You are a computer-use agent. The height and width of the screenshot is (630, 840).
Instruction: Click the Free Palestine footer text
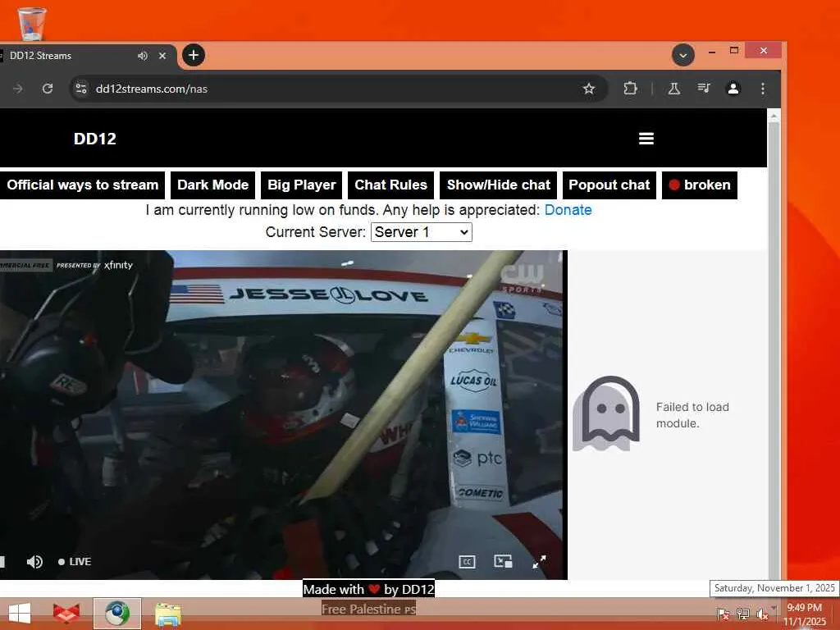pos(368,609)
